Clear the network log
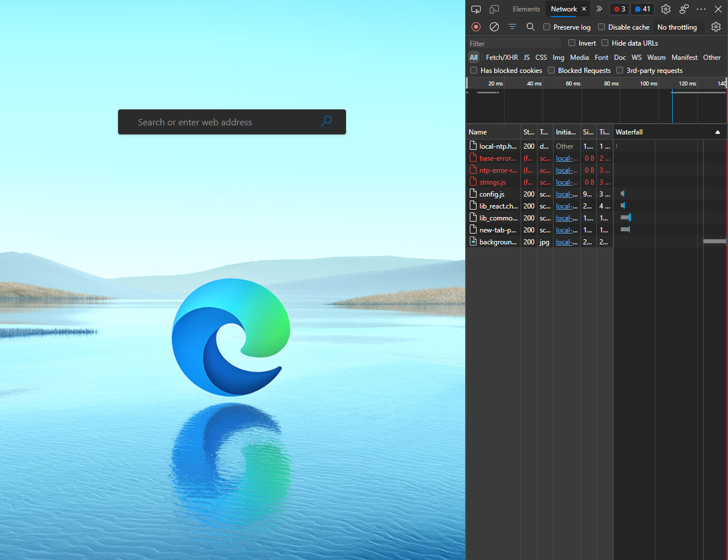The image size is (728, 560). [x=494, y=27]
